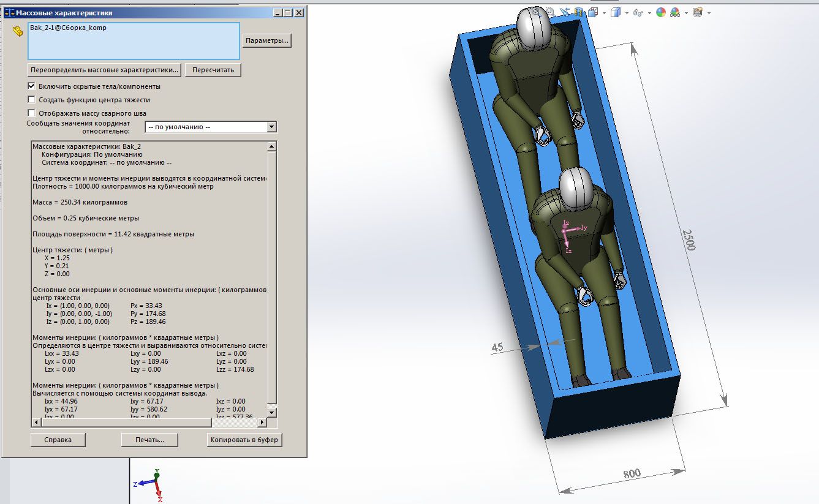Click 'Массовые характеристики: Bak_2' header line
Screen dimensions: 819x504
click(x=86, y=146)
